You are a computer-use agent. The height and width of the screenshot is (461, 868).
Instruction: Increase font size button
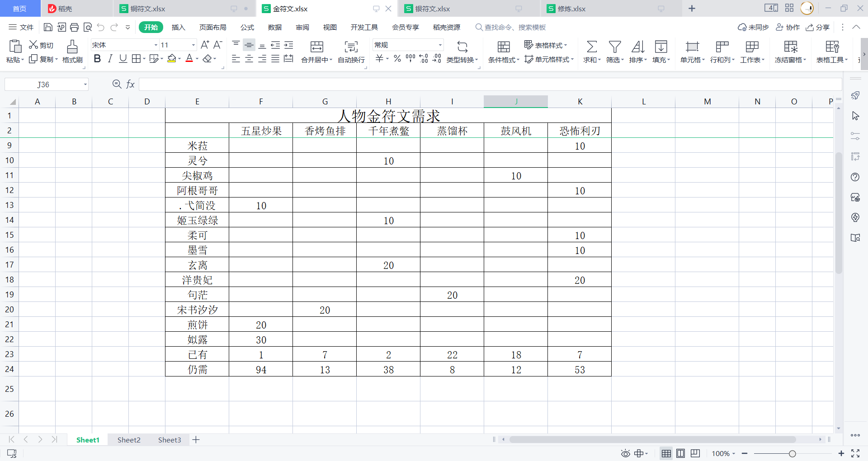click(205, 45)
